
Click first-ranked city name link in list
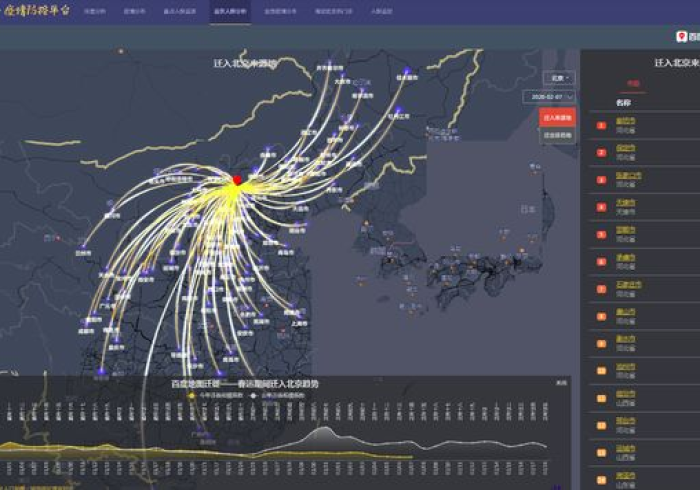626,120
